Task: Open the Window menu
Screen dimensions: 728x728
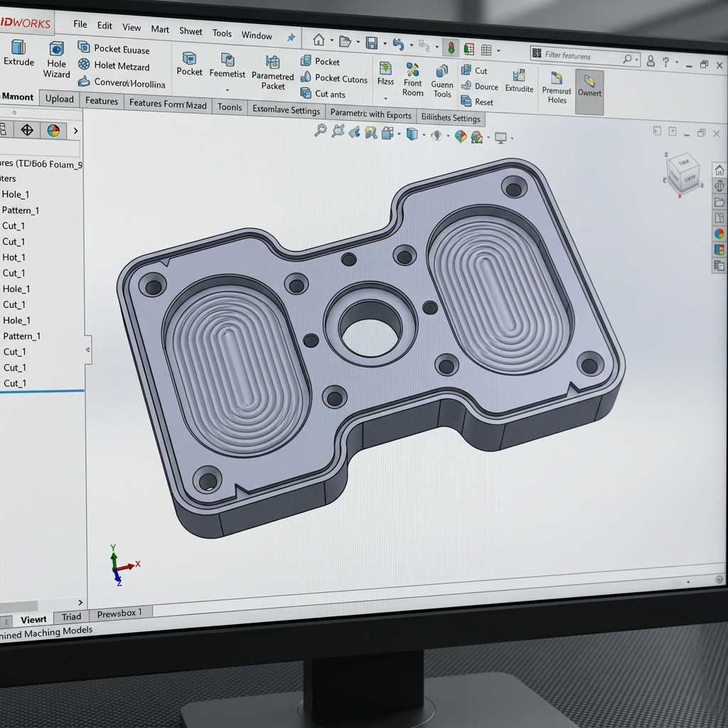Action: pos(256,35)
